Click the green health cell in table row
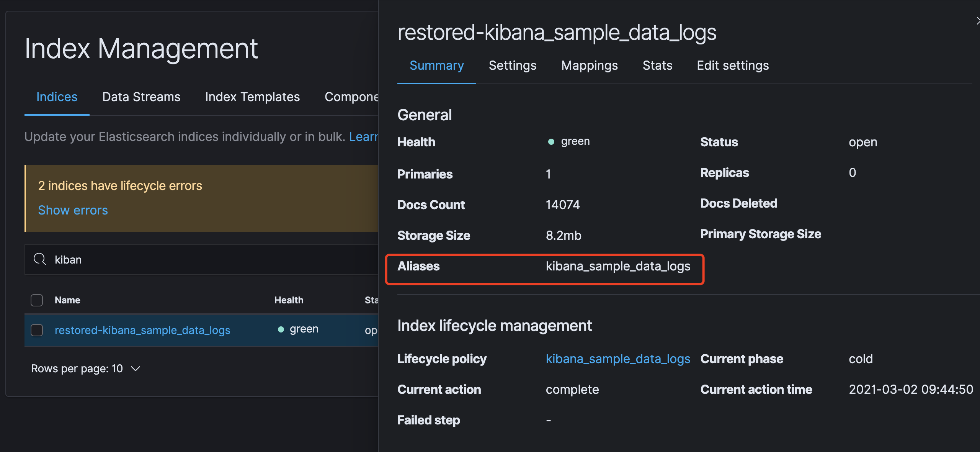Image resolution: width=980 pixels, height=452 pixels. click(298, 329)
